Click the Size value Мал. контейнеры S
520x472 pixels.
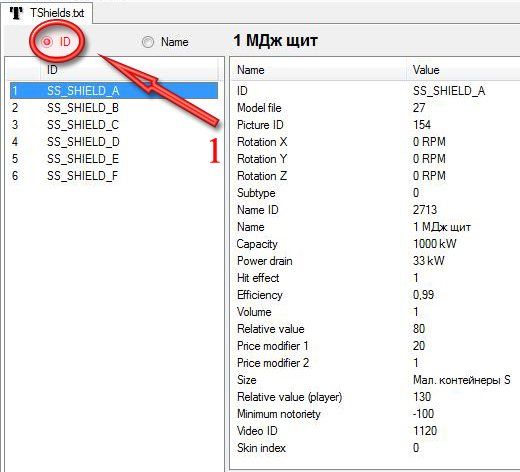point(462,380)
